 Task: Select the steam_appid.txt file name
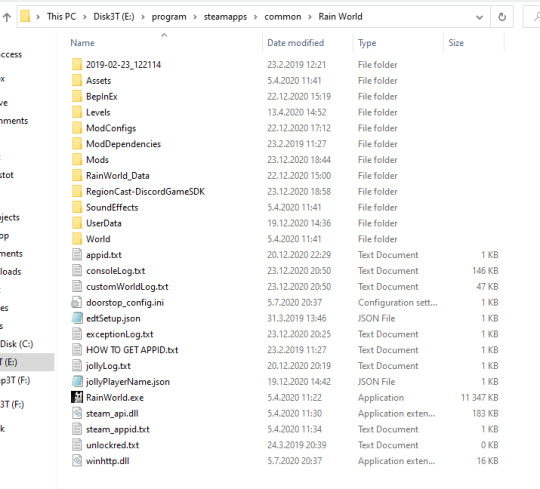click(x=117, y=429)
